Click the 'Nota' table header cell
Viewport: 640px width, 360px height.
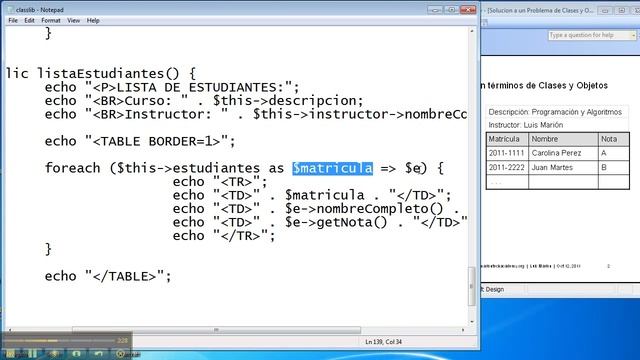click(x=613, y=139)
